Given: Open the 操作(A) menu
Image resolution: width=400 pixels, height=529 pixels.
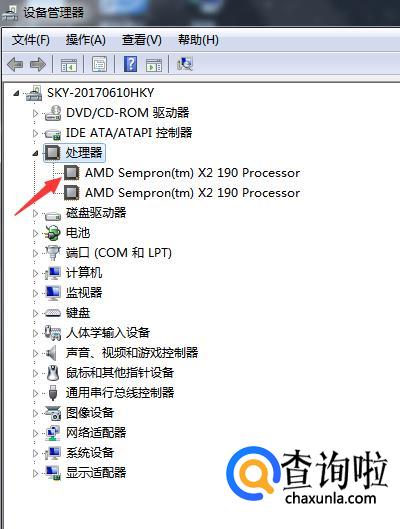Looking at the screenshot, I should coord(86,40).
